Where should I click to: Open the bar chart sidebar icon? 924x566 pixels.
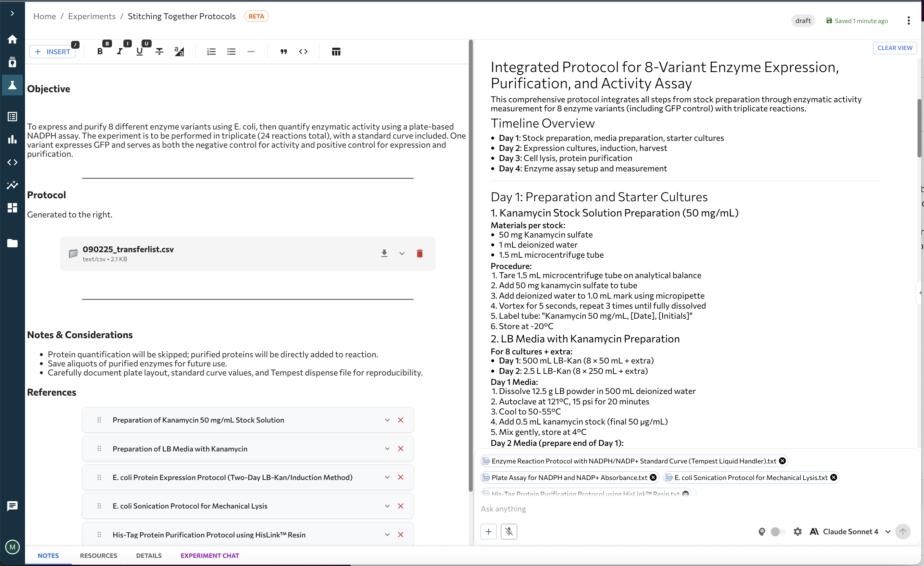[12, 140]
